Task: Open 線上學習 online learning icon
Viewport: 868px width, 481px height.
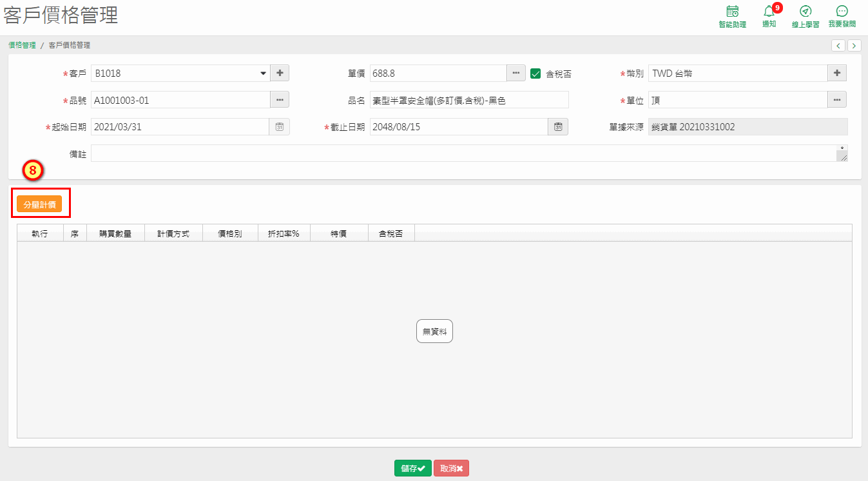Action: click(805, 17)
